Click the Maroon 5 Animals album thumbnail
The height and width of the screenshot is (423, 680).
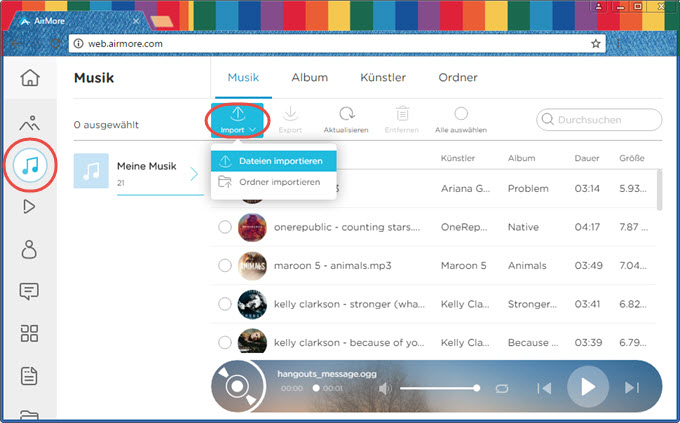pos(252,266)
